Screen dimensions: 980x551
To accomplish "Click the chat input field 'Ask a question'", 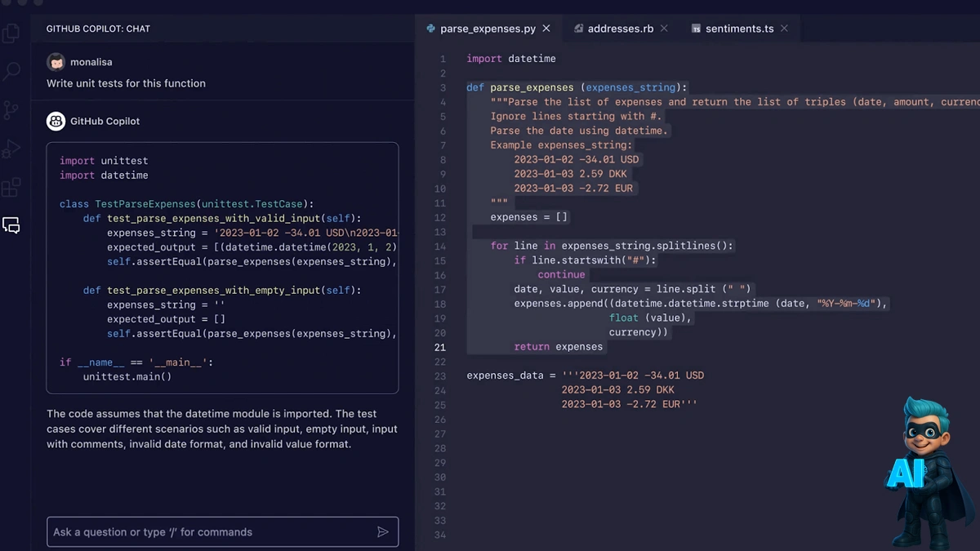I will click(x=222, y=532).
